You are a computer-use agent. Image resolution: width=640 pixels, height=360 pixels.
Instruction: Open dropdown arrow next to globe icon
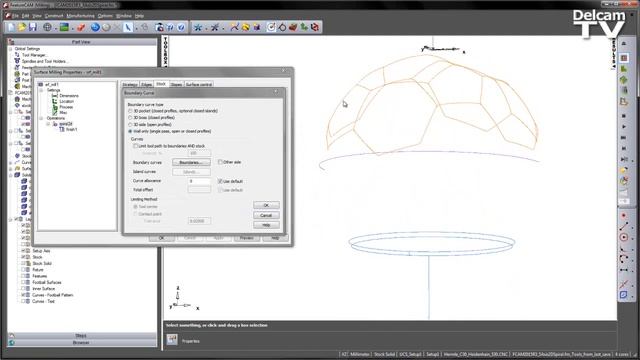coord(55,28)
